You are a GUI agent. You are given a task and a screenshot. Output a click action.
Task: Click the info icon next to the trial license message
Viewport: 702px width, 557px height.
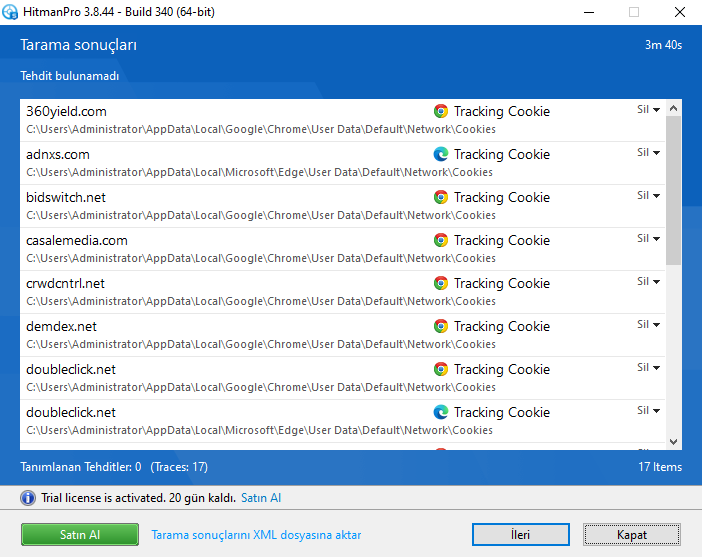coord(28,498)
